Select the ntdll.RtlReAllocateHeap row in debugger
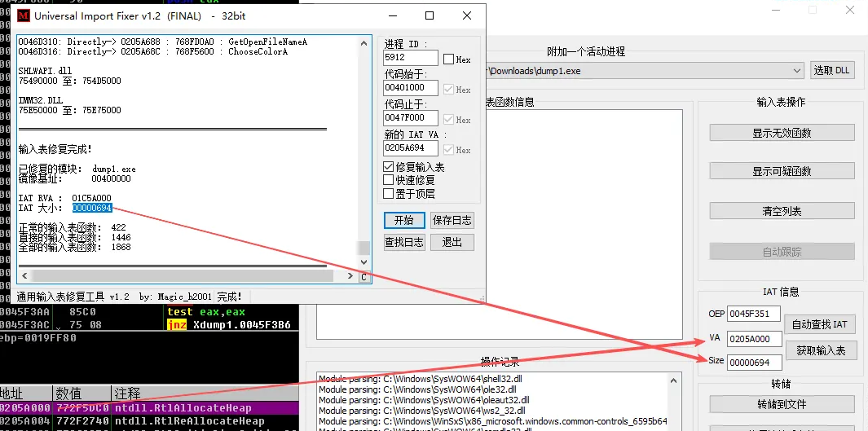868x431 pixels. [x=149, y=420]
